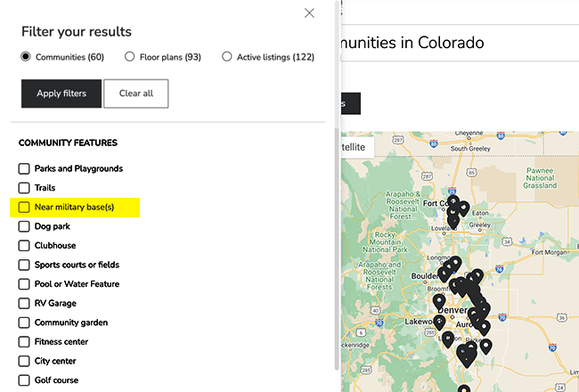The height and width of the screenshot is (392, 579).
Task: Select the Floor plans (93) radio option
Action: point(130,57)
